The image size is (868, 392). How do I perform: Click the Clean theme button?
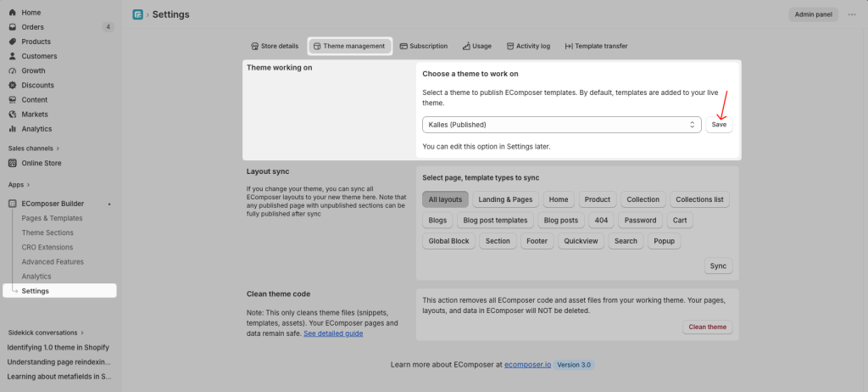point(708,328)
